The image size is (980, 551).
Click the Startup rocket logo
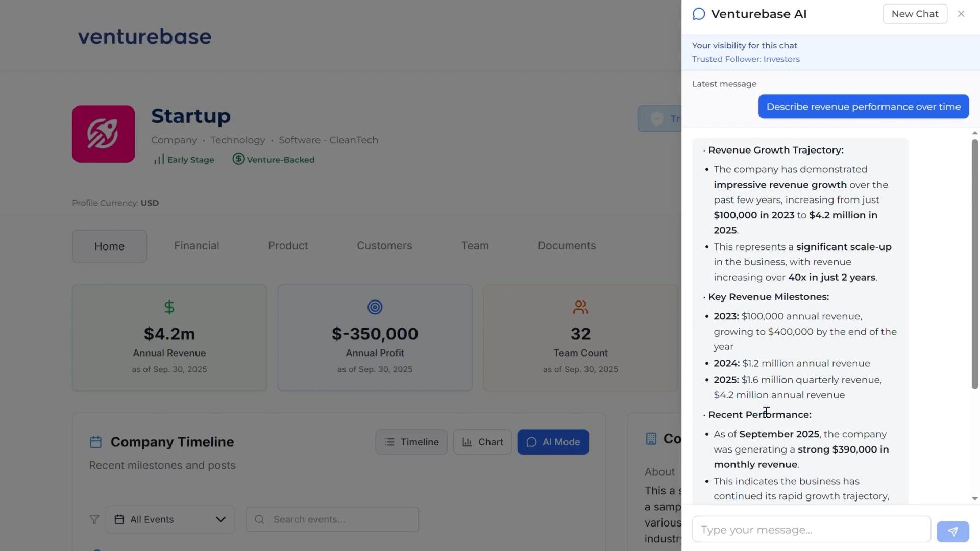[x=104, y=134]
